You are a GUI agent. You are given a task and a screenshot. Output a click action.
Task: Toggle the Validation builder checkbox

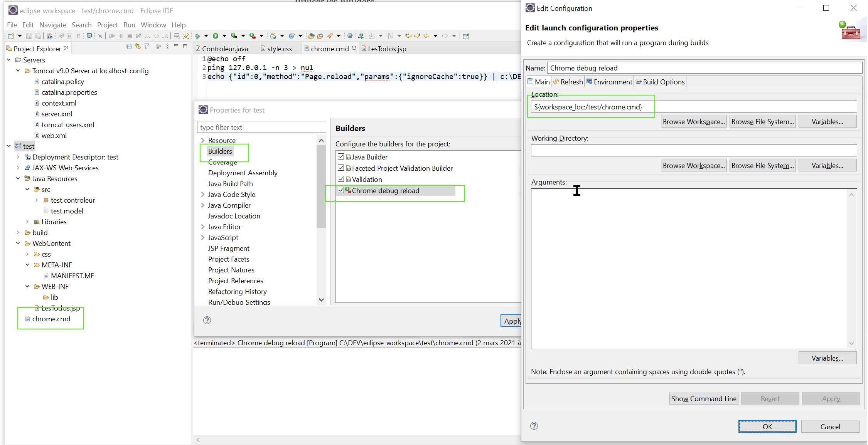tap(341, 180)
